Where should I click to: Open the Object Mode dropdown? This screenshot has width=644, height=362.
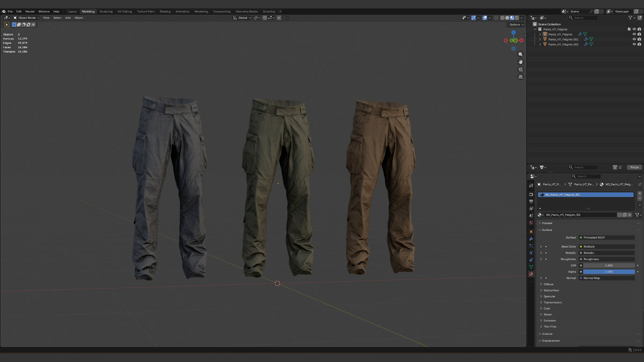click(27, 18)
